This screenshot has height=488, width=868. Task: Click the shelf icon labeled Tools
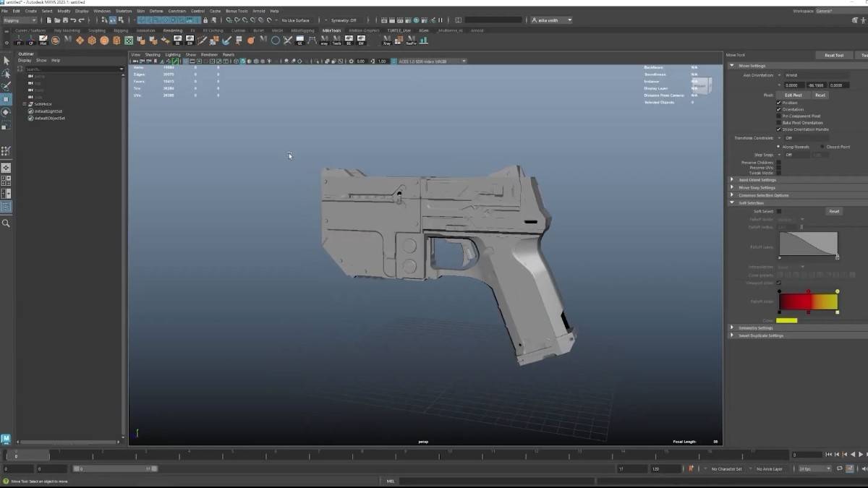click(x=337, y=40)
